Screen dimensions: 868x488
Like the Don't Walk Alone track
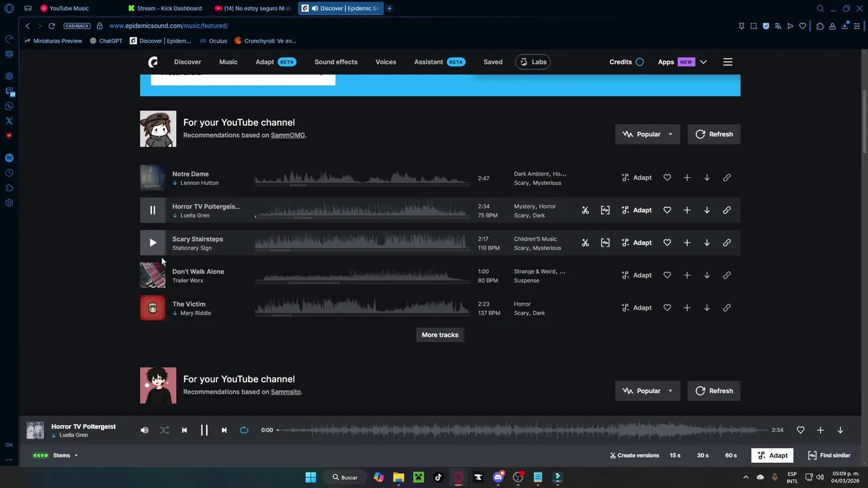coord(667,275)
